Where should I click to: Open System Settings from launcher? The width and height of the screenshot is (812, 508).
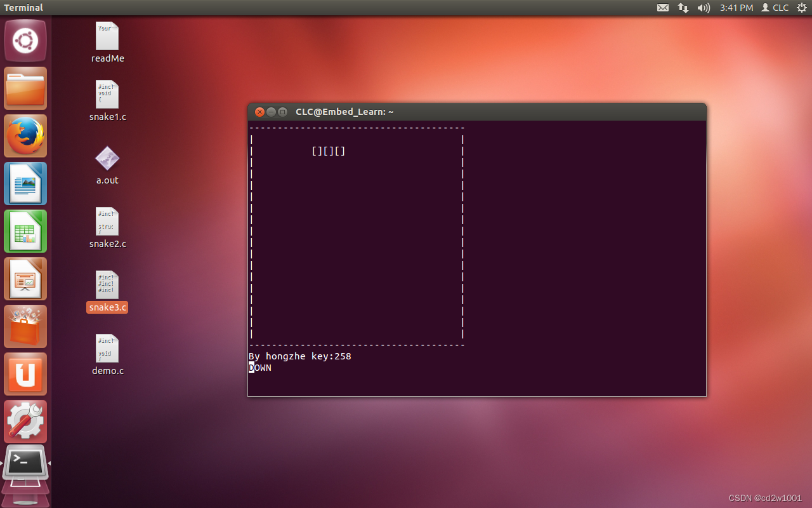[25, 422]
